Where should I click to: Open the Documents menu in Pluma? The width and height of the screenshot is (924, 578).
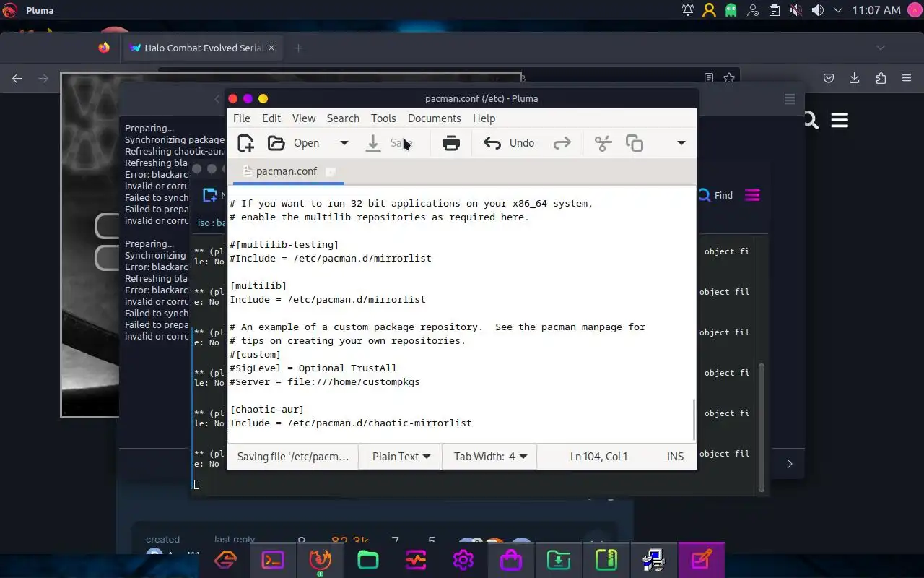pyautogui.click(x=434, y=118)
